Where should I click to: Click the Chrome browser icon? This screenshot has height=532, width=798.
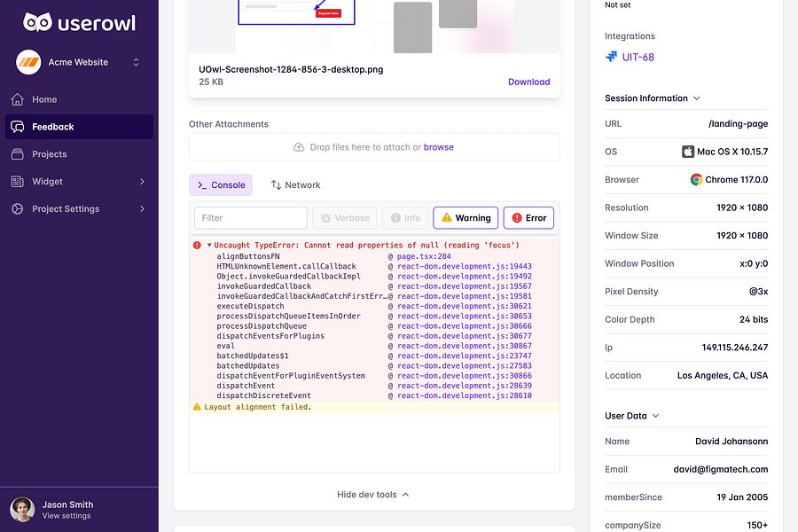[x=696, y=180]
